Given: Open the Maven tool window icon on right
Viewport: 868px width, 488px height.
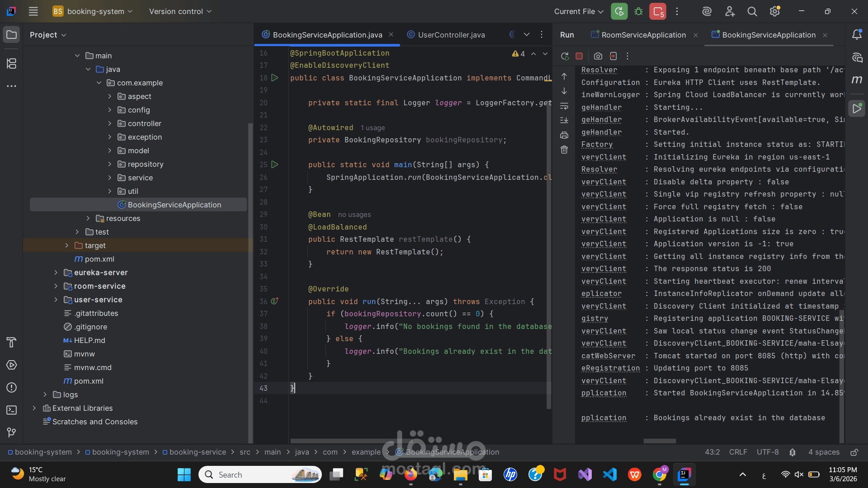Looking at the screenshot, I should click(x=857, y=80).
